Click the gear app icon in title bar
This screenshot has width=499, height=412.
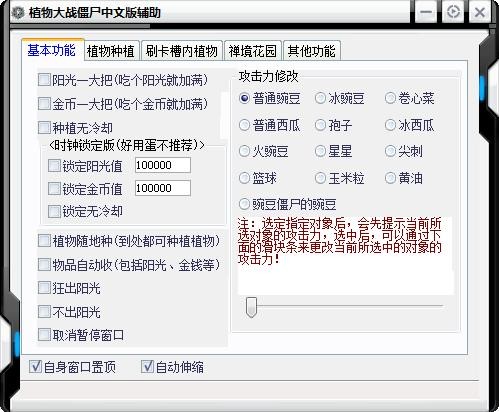[x=18, y=13]
